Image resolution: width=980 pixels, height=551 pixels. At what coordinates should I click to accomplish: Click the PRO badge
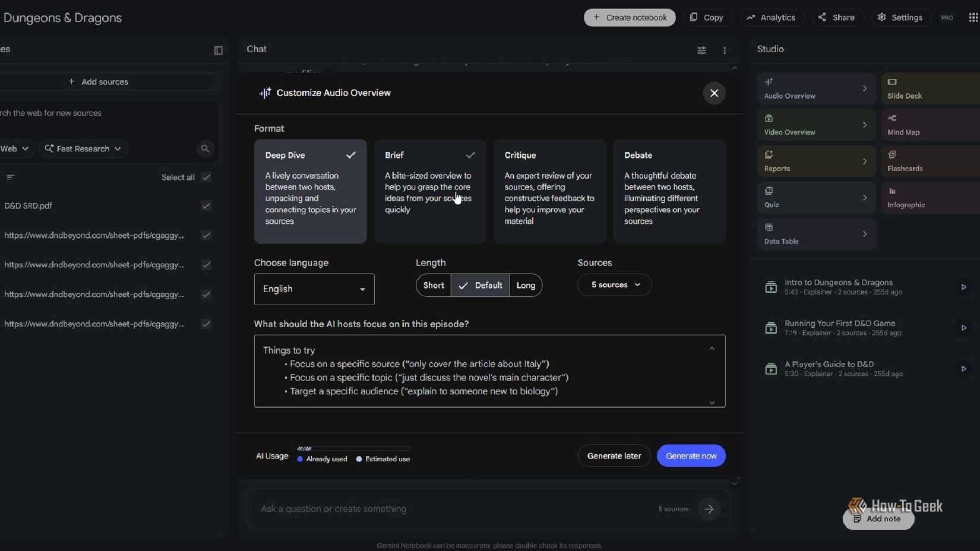click(x=947, y=18)
